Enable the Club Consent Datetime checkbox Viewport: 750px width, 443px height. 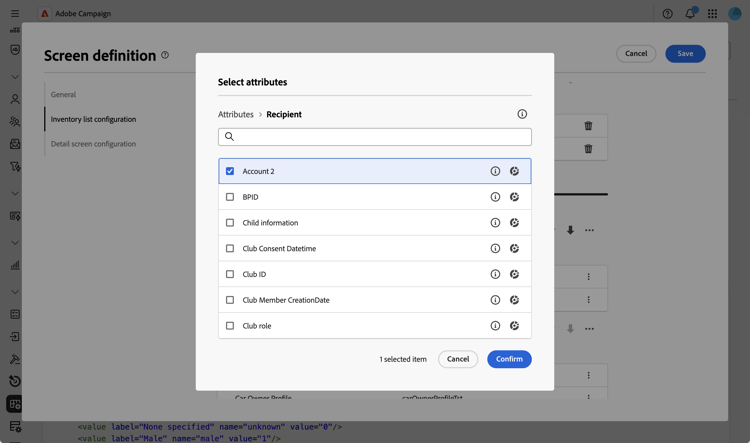(230, 249)
